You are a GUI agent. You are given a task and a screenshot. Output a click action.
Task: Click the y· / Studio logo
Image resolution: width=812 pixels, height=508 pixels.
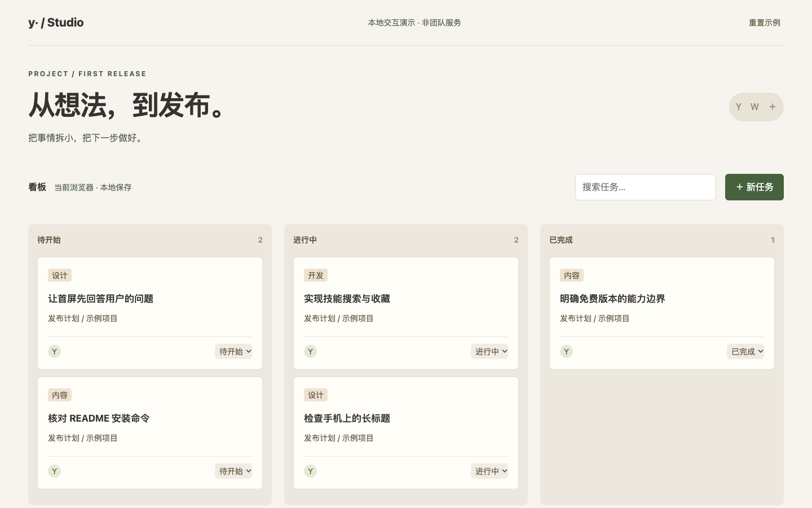(56, 23)
